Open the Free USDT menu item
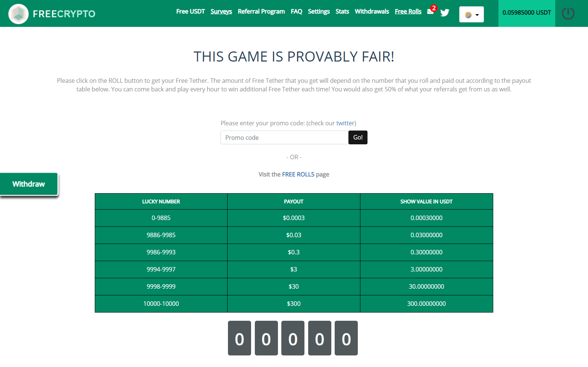Screen dimensions: 588x367 pyautogui.click(x=191, y=12)
